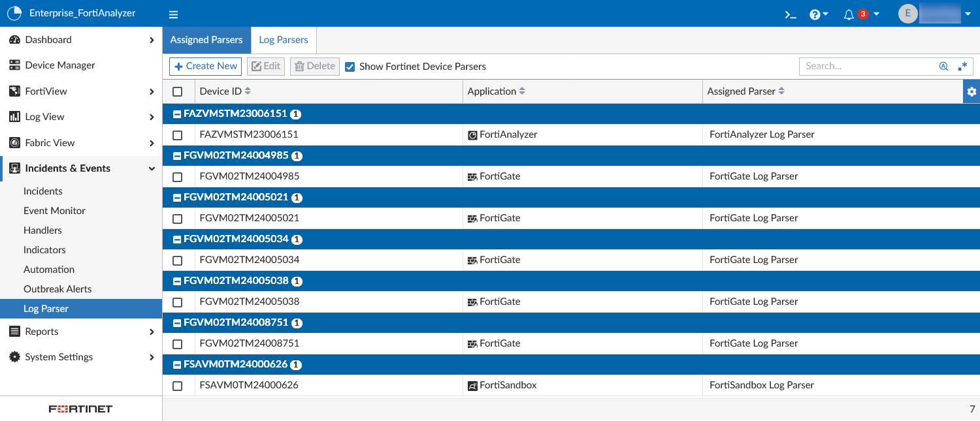The width and height of the screenshot is (980, 421).
Task: Select the Assigned Parsers tab
Action: (x=206, y=40)
